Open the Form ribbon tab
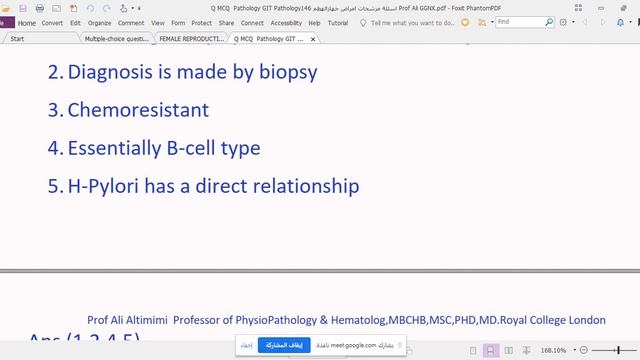This screenshot has height=360, width=640. 178,23
